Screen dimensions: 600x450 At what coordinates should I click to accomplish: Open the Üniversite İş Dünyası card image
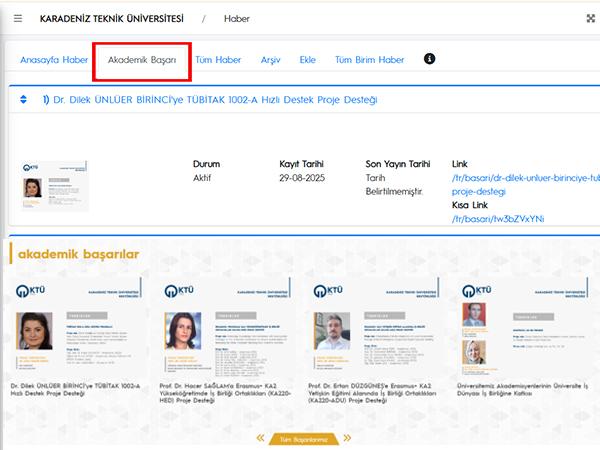524,328
